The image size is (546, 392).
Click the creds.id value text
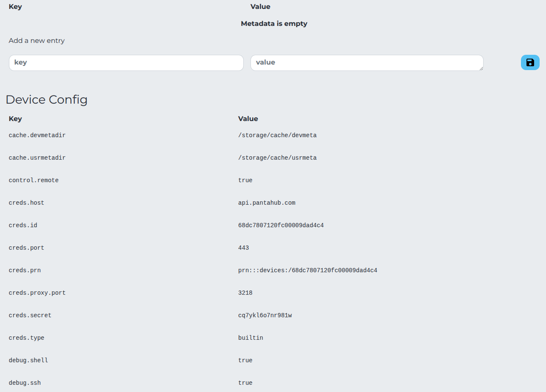pos(281,225)
